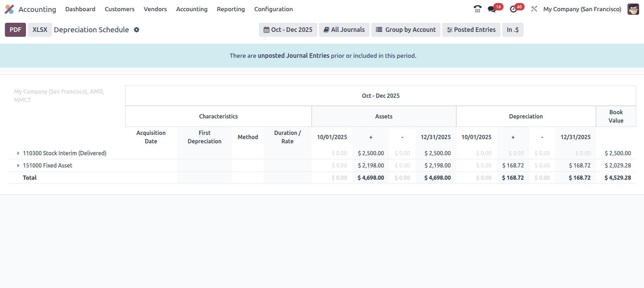Click the unposted Journal Entries link

pos(293,56)
